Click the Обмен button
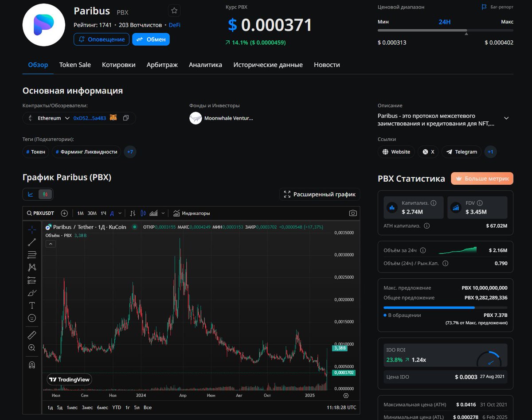 coord(151,39)
